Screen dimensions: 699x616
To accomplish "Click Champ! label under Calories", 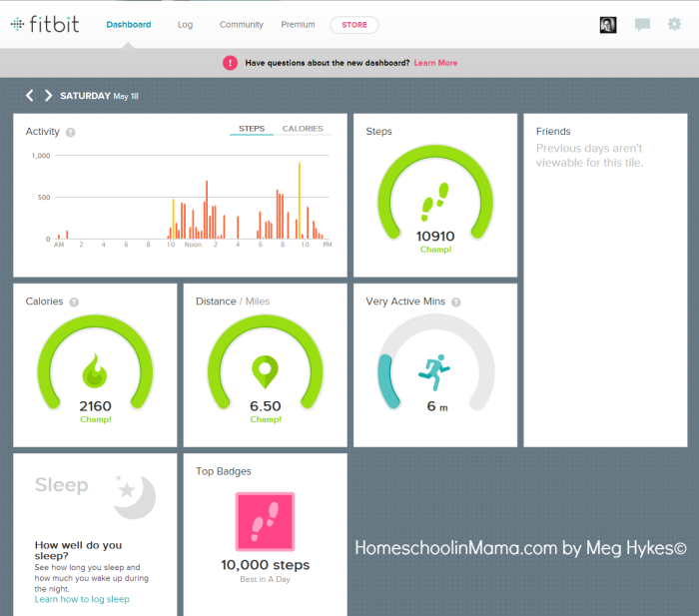I will coord(96,419).
